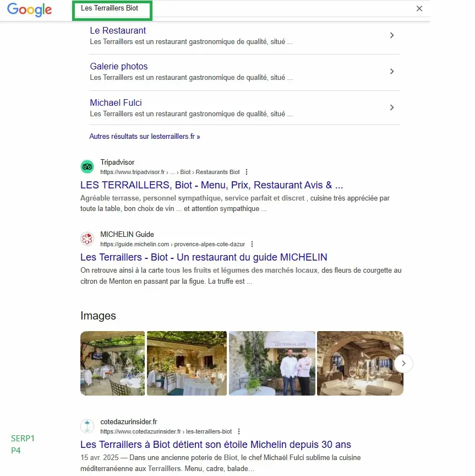Click the cotedazurinsider.fr les-terraillers-biot URL

pos(166,431)
